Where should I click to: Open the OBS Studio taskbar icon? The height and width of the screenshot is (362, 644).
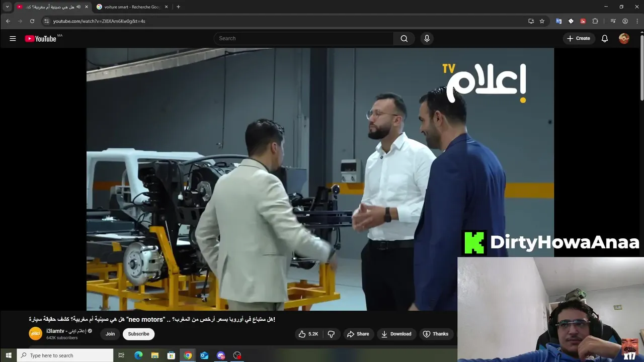pos(237,355)
